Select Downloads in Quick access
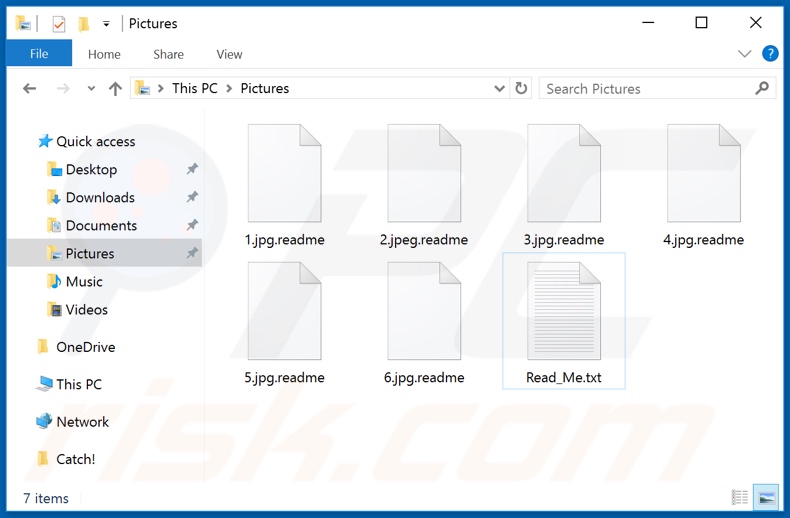 (x=100, y=197)
